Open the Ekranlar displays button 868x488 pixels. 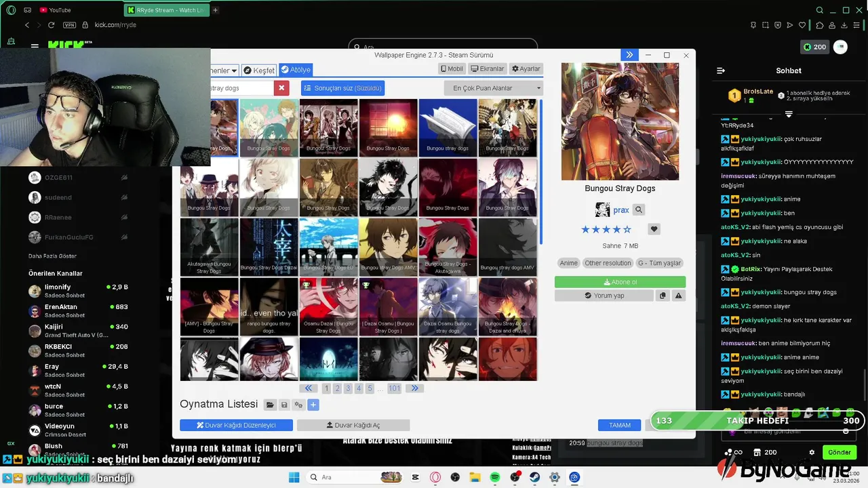pos(488,68)
